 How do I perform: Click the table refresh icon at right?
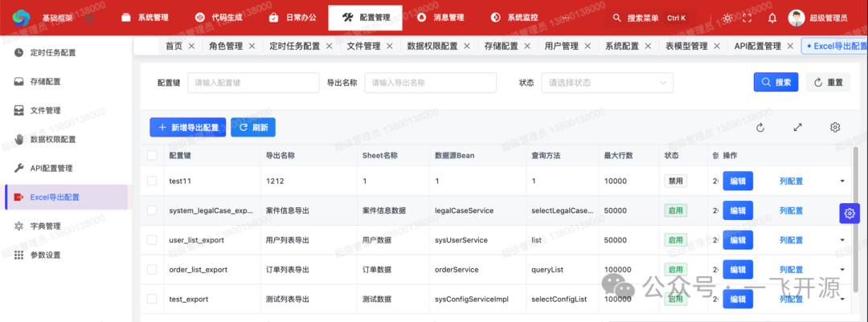760,127
